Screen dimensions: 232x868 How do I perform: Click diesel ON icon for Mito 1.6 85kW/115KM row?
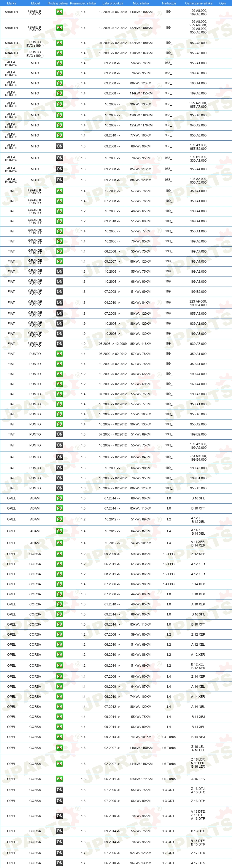coord(59,169)
